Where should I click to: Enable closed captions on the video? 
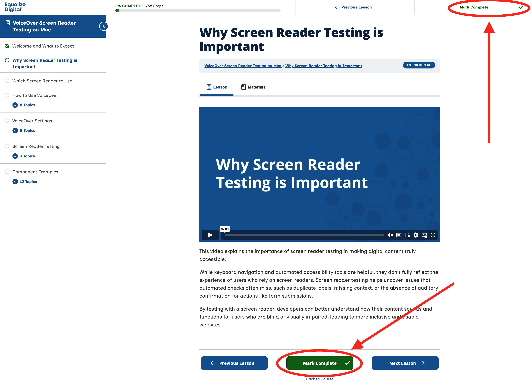399,235
